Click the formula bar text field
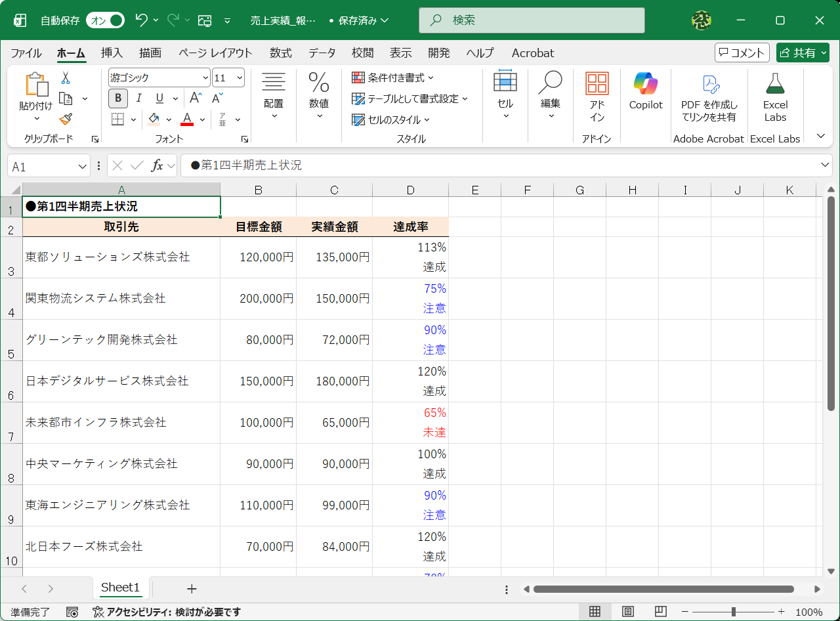This screenshot has height=621, width=840. pyautogui.click(x=499, y=165)
